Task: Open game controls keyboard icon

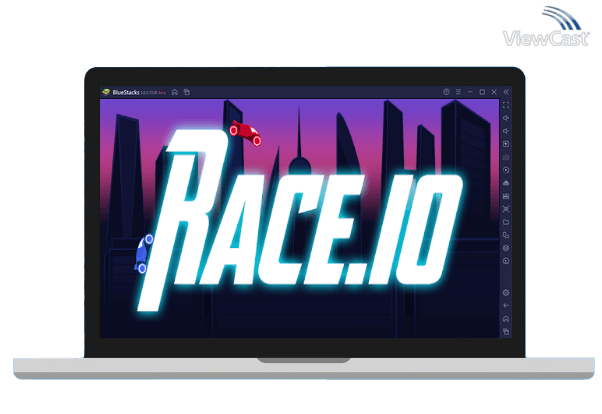Action: coord(506,157)
